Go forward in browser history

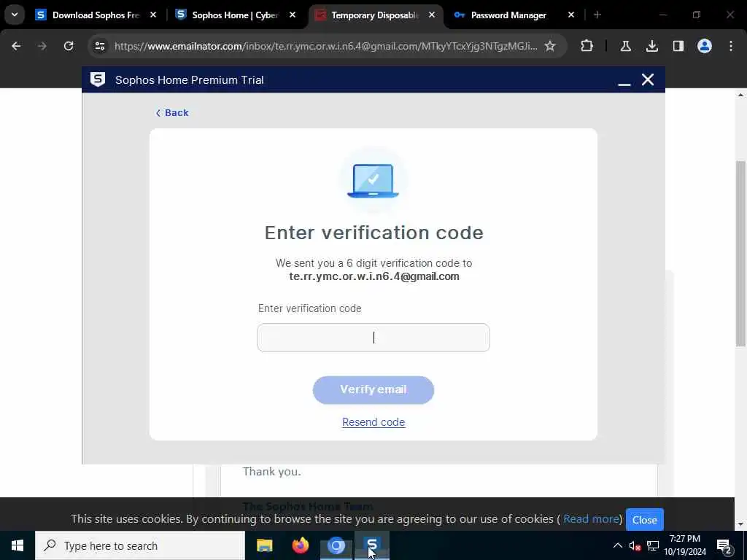pyautogui.click(x=42, y=46)
